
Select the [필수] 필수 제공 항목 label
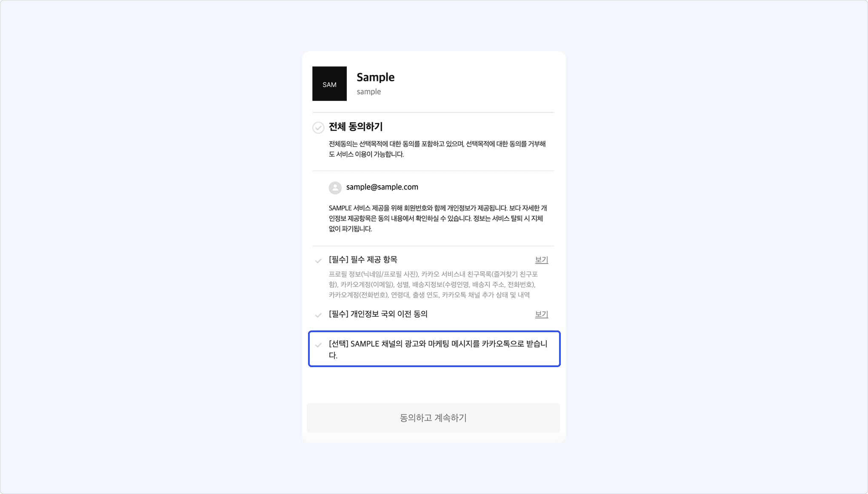click(x=363, y=259)
